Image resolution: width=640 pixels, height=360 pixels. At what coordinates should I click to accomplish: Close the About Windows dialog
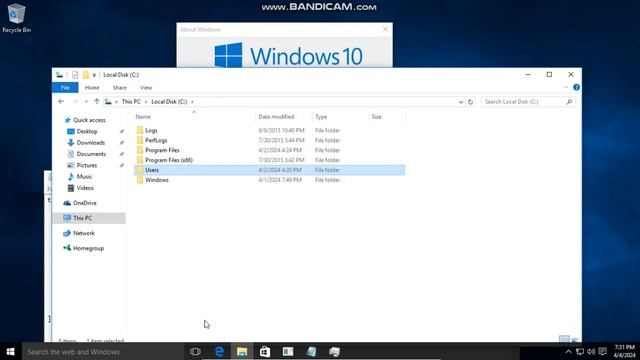tap(385, 29)
